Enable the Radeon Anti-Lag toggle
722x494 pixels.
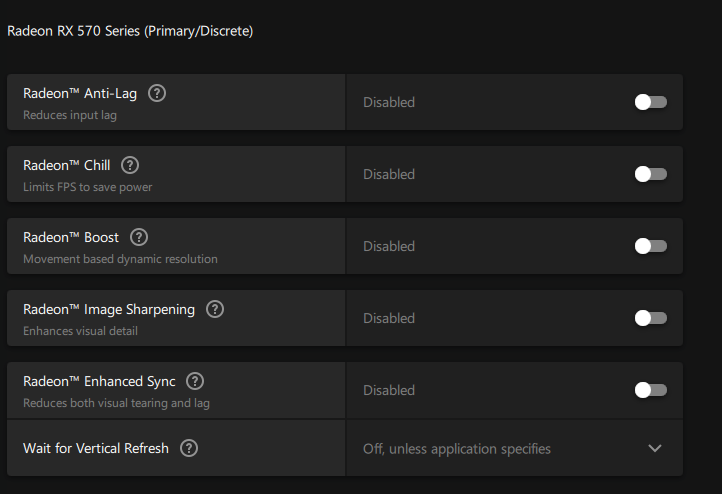(650, 102)
